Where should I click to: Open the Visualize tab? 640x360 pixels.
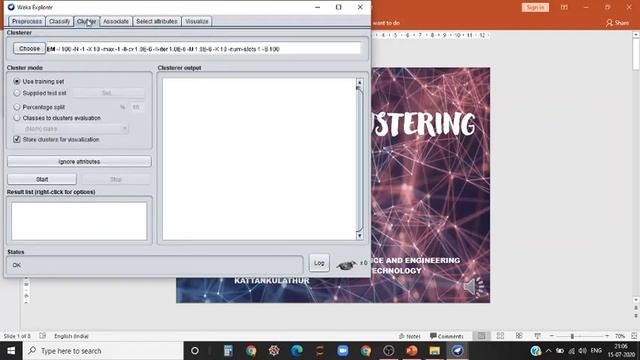(196, 21)
